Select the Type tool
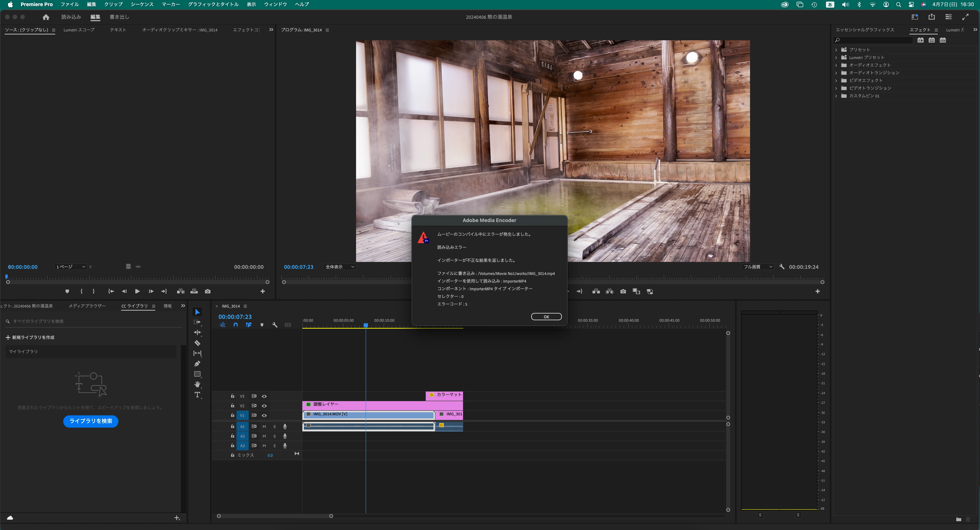Viewport: 980px width, 530px height. (197, 395)
